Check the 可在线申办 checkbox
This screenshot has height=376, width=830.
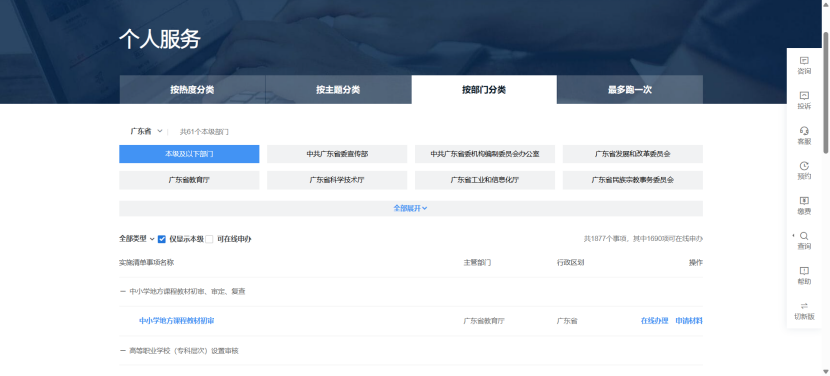[209, 239]
